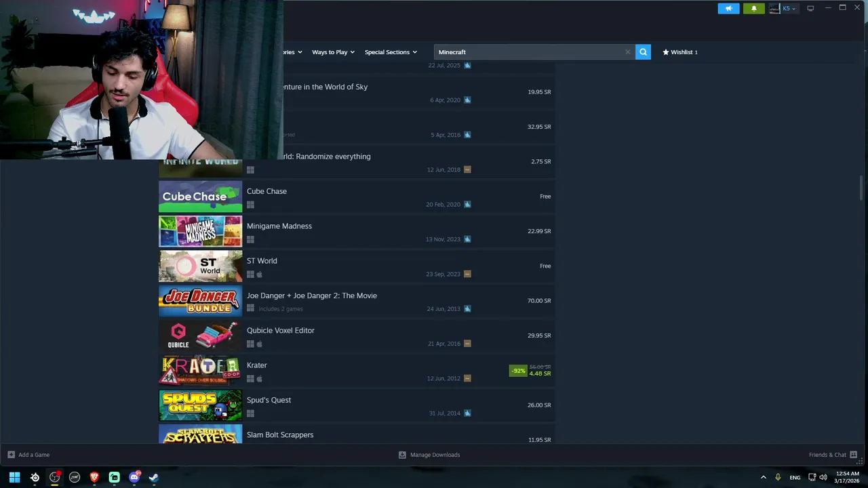Viewport: 868px width, 488px height.
Task: Click the 70.00 SR Joe Danger price
Action: (539, 301)
